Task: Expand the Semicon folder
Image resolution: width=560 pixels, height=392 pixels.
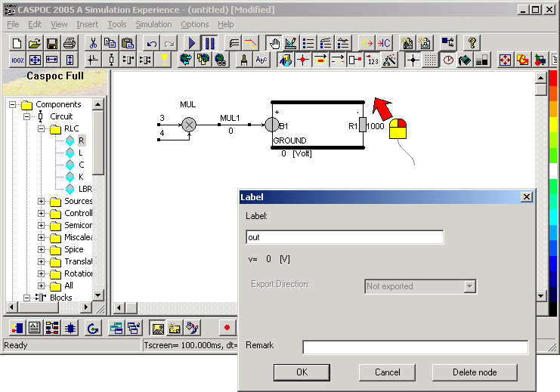Action: click(x=41, y=226)
